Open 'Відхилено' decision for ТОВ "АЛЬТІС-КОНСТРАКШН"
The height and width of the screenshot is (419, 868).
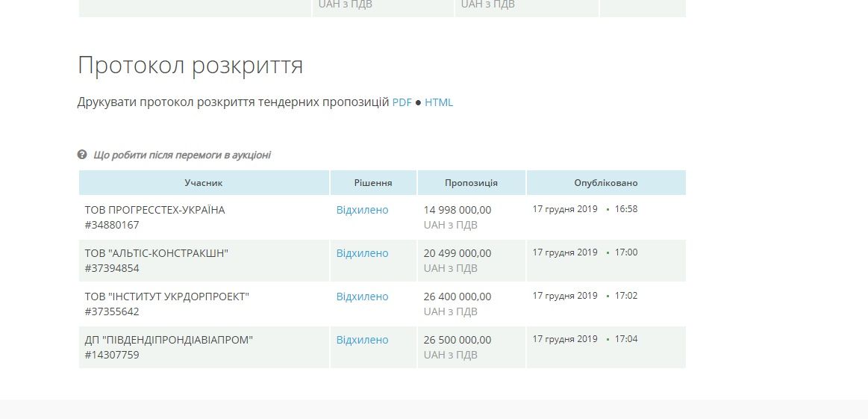click(x=362, y=253)
